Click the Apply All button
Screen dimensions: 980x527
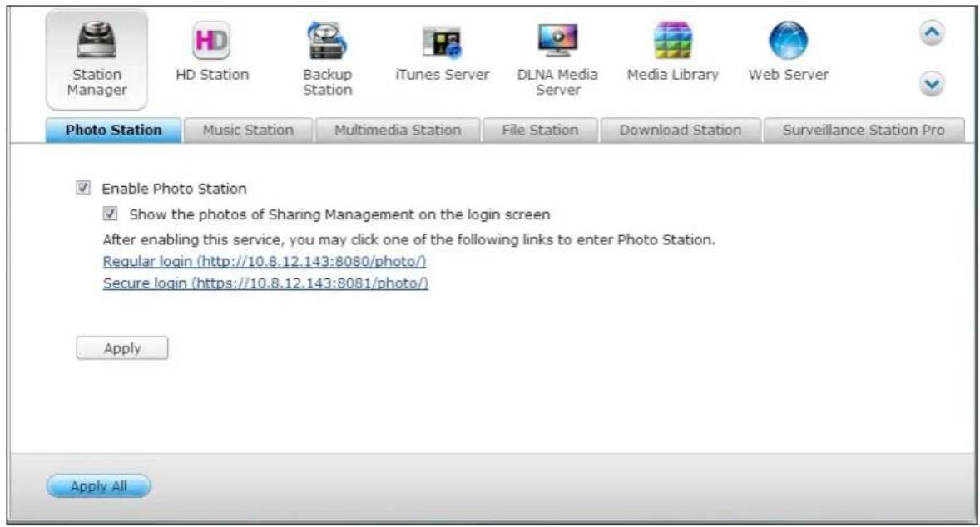[x=99, y=485]
